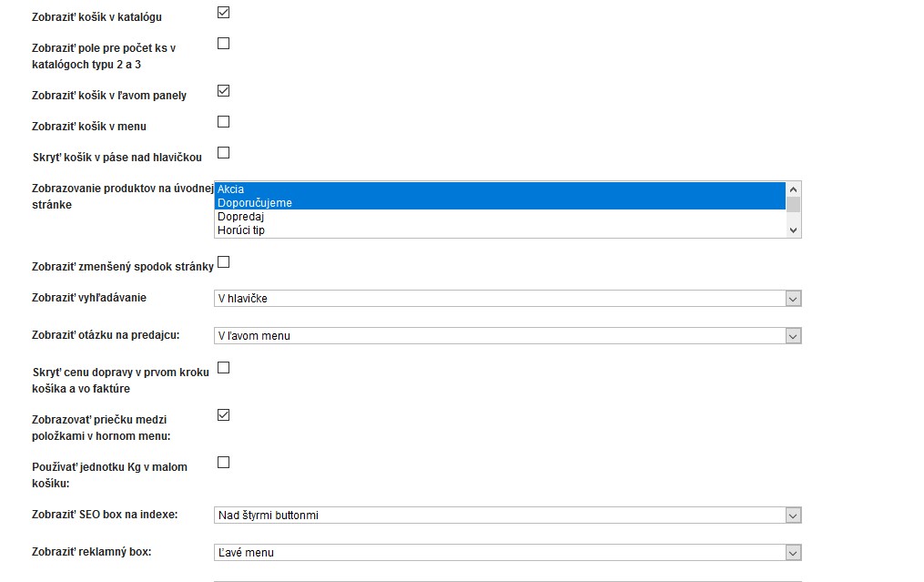Enable 'Zobraziť košík v menu' checkbox

(x=223, y=122)
